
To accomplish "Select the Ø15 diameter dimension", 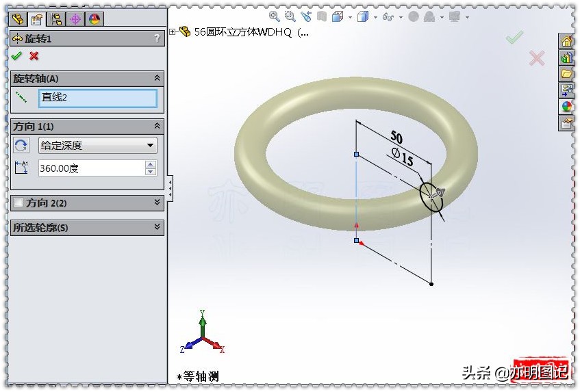I will click(x=403, y=157).
